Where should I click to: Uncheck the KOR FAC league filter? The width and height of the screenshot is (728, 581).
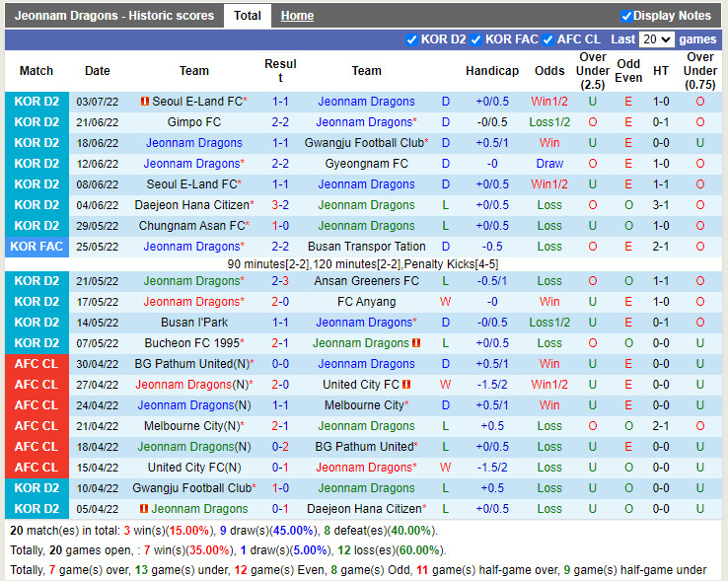(x=476, y=39)
